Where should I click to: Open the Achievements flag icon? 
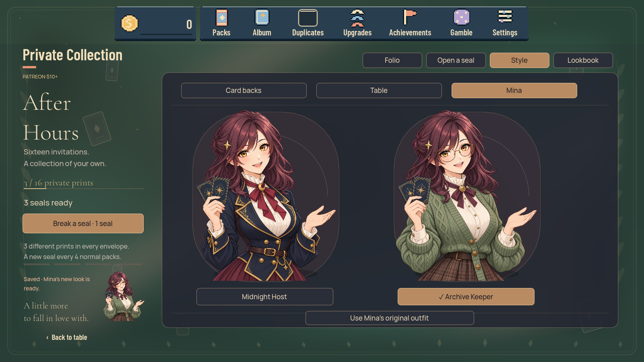[410, 18]
